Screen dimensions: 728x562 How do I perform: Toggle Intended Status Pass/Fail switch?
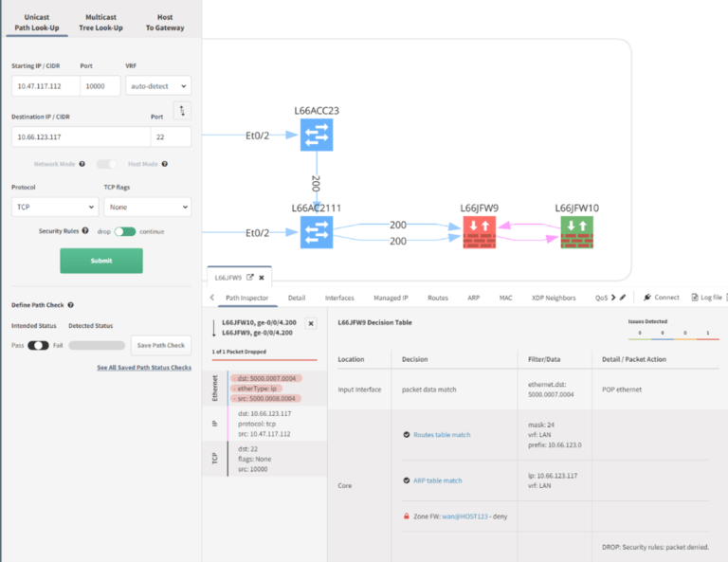click(38, 345)
